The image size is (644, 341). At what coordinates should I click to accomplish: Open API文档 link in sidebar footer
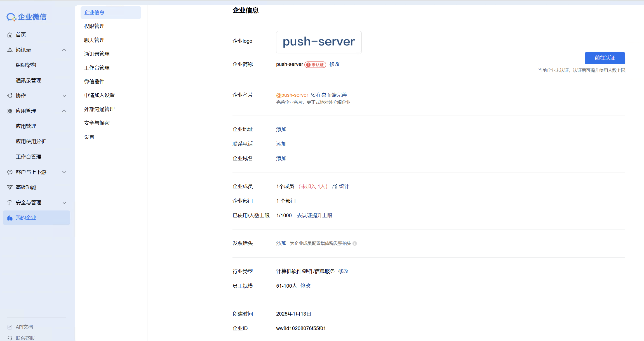click(24, 327)
